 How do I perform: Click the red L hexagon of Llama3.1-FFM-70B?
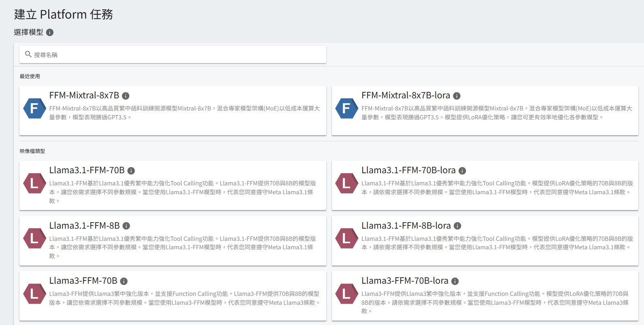[x=34, y=183]
